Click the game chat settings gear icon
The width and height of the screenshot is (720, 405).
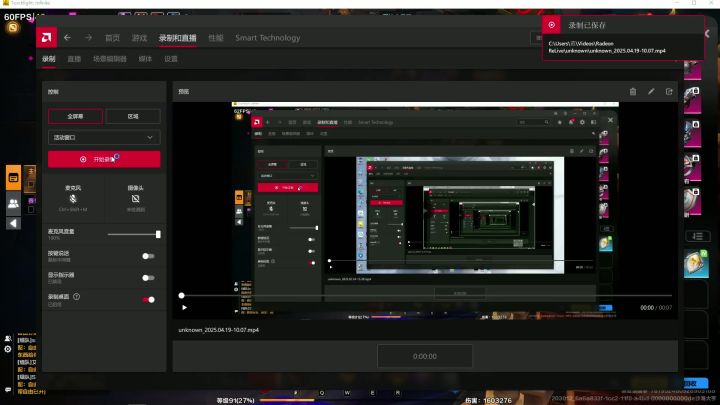click(8, 349)
